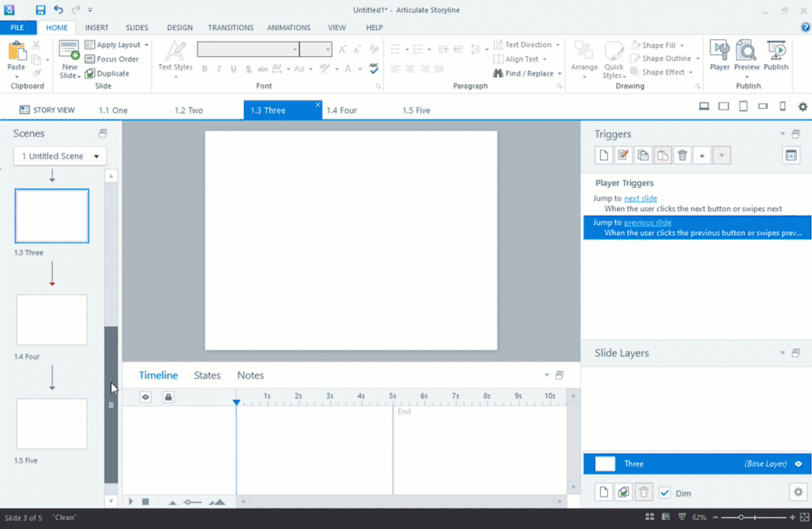
Task: Open the States tab
Action: pyautogui.click(x=207, y=375)
